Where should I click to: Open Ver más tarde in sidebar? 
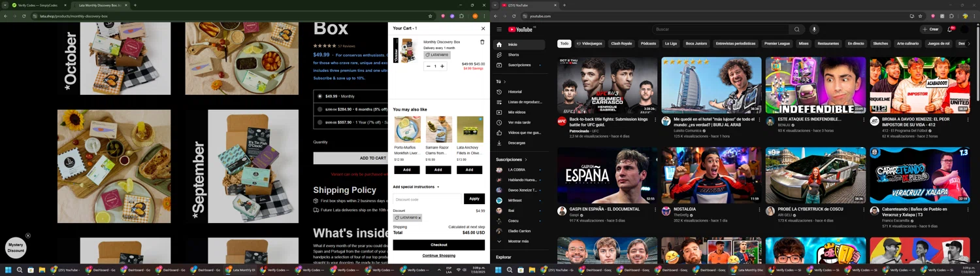point(519,122)
